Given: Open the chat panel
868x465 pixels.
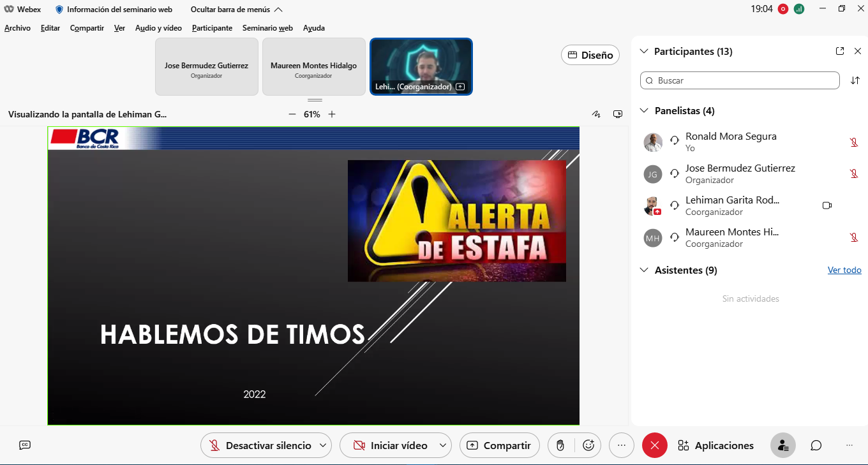Looking at the screenshot, I should coord(816,445).
